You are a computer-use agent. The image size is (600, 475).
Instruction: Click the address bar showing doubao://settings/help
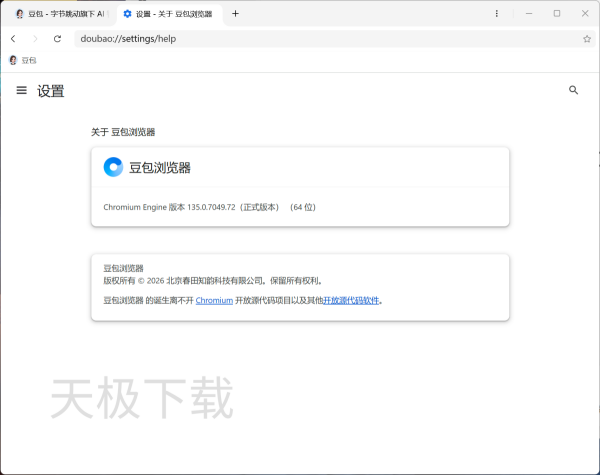point(300,39)
